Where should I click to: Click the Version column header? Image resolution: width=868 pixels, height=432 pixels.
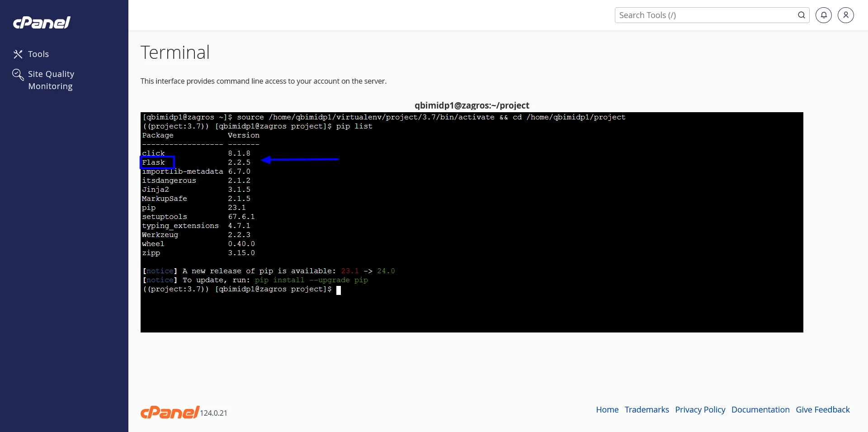pyautogui.click(x=244, y=135)
